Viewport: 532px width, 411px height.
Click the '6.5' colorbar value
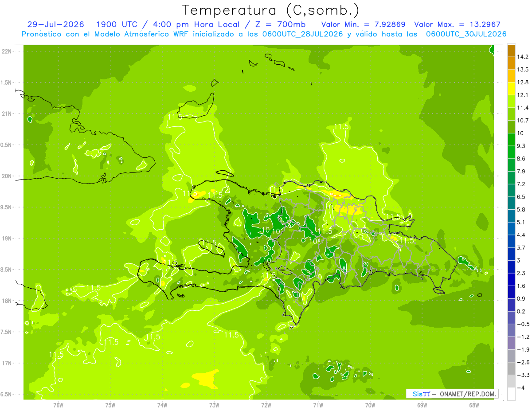click(x=521, y=196)
